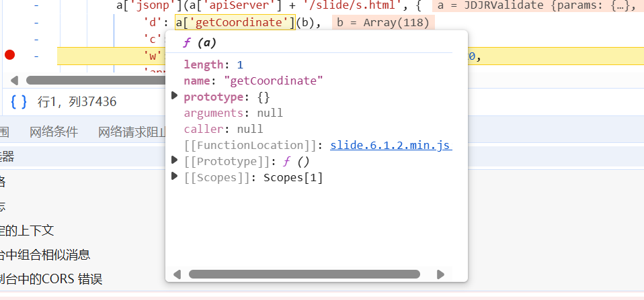Screen dimensions: 644x300
Task: Remove the red breakpoint dot in gutter
Action: pyautogui.click(x=9, y=55)
